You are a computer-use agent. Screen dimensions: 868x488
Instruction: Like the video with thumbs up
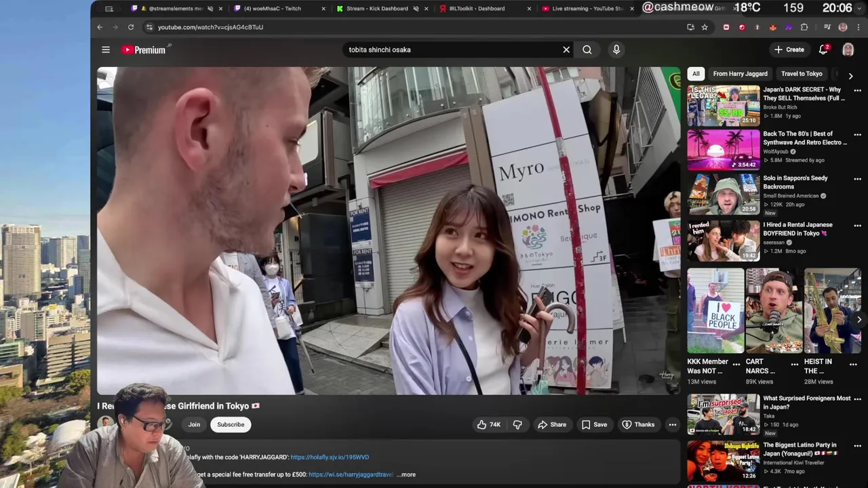(489, 424)
